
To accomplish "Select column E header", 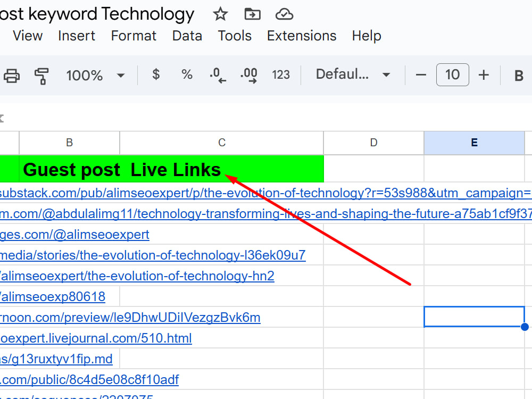I will tap(474, 143).
